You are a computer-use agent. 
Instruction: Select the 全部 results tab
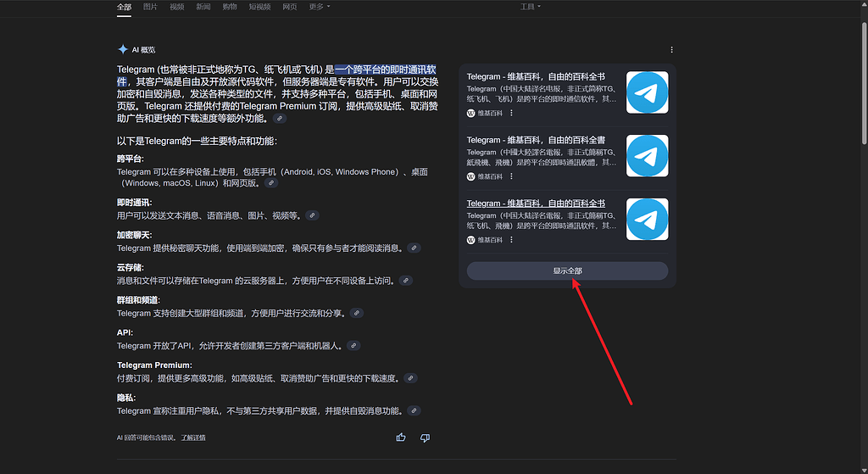(124, 7)
